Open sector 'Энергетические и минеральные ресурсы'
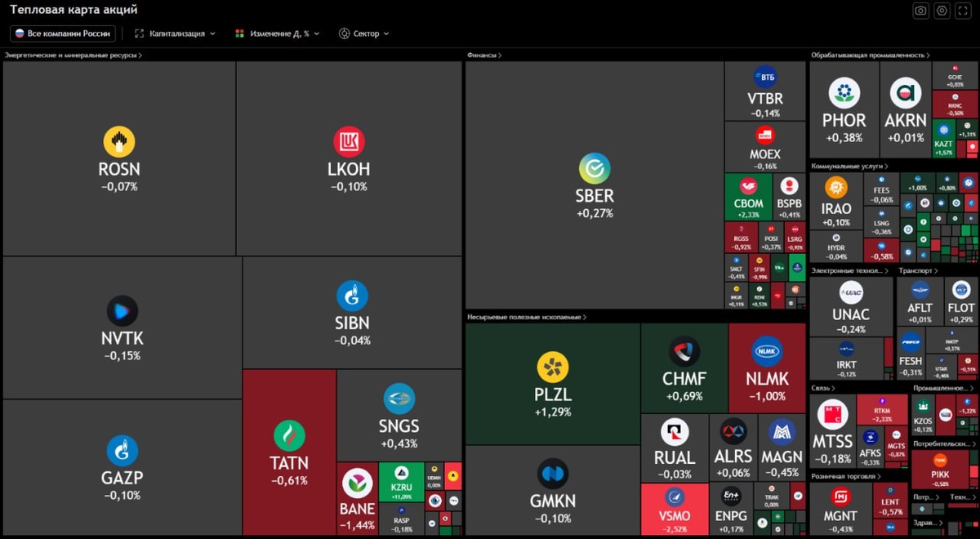The height and width of the screenshot is (539, 980). coord(73,56)
